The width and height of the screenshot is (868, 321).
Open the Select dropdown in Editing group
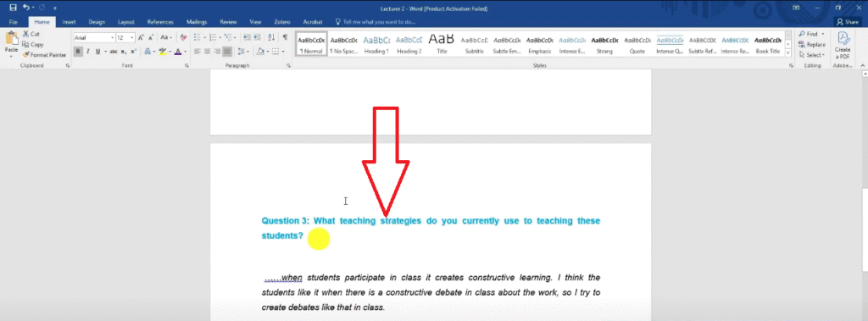click(x=811, y=55)
